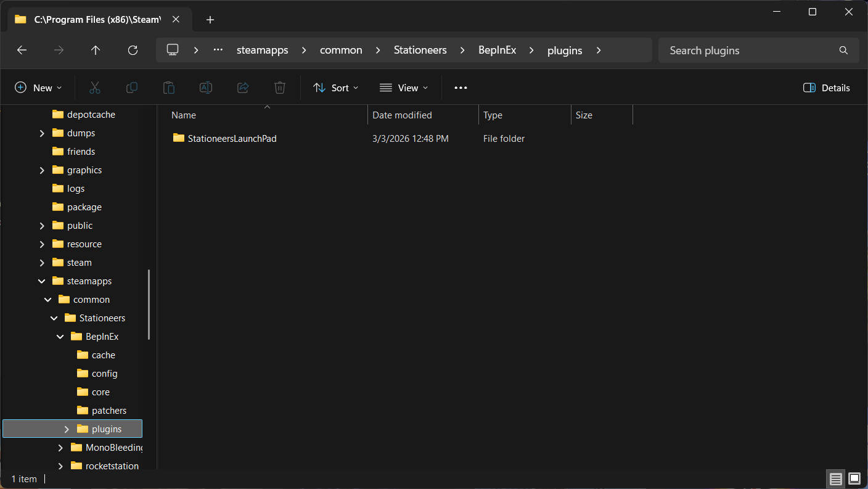Refresh the folder view
The width and height of the screenshot is (868, 489).
point(133,50)
